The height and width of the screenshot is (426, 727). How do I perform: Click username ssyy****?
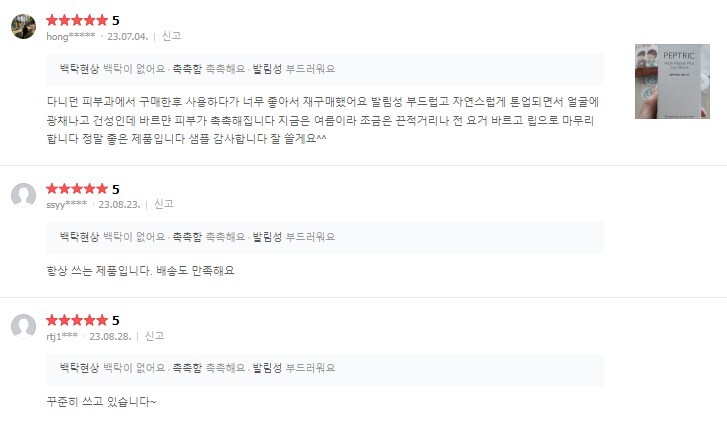tap(67, 204)
